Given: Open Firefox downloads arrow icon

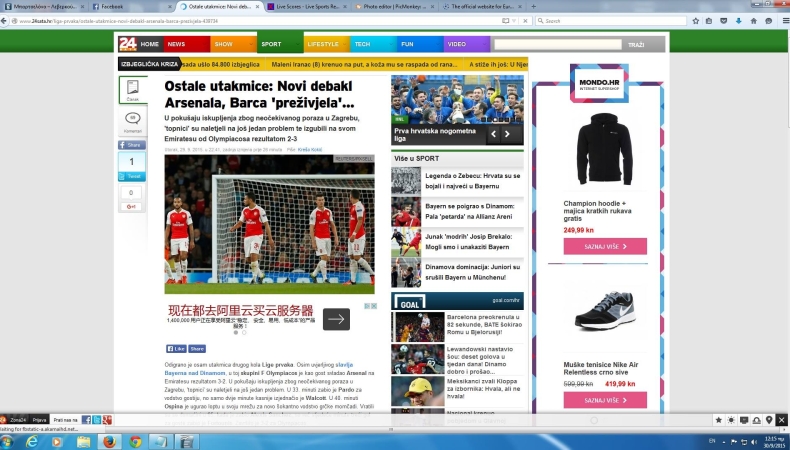Looking at the screenshot, I should pos(739,21).
